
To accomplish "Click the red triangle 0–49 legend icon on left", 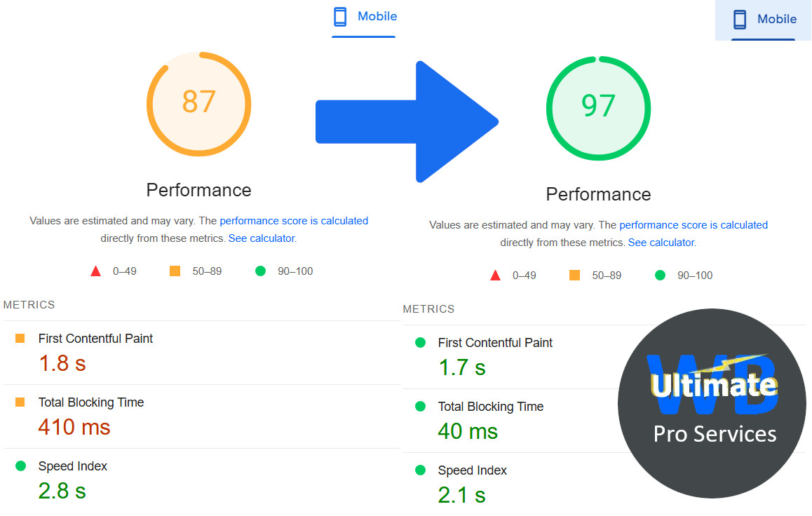I will [96, 271].
